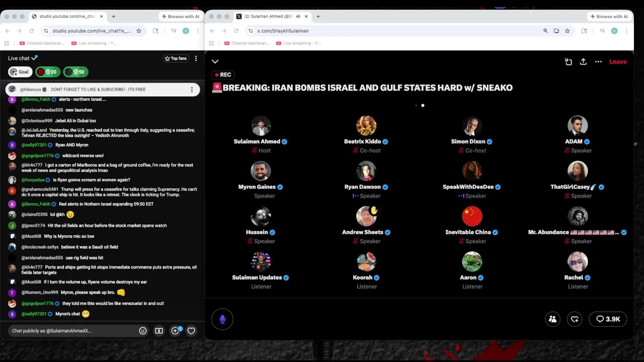Click the Goal chip in Live chat
This screenshot has width=644, height=362.
click(20, 72)
